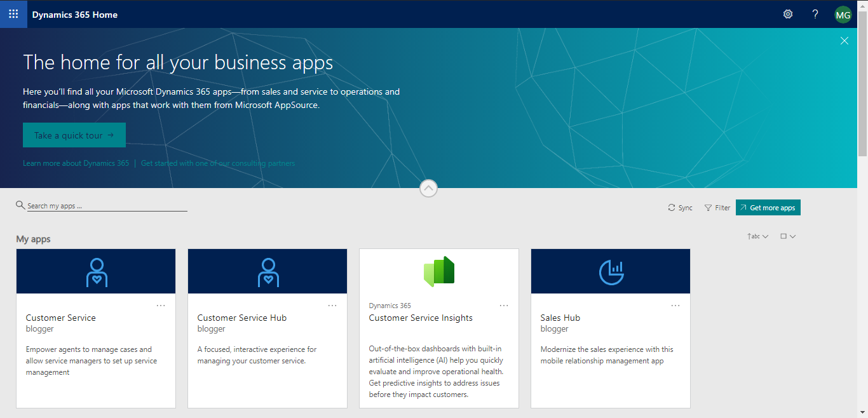Open the MG account avatar menu

pyautogui.click(x=843, y=15)
